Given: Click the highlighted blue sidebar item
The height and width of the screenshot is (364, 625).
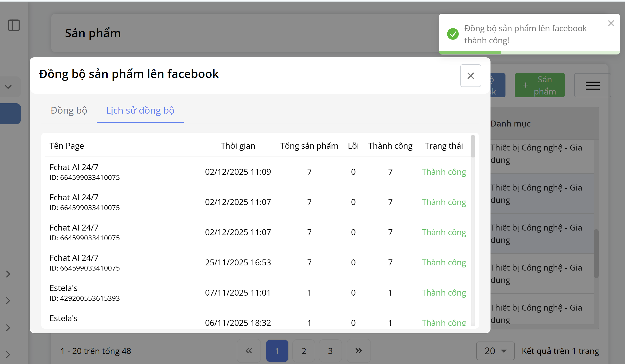Looking at the screenshot, I should (10, 114).
